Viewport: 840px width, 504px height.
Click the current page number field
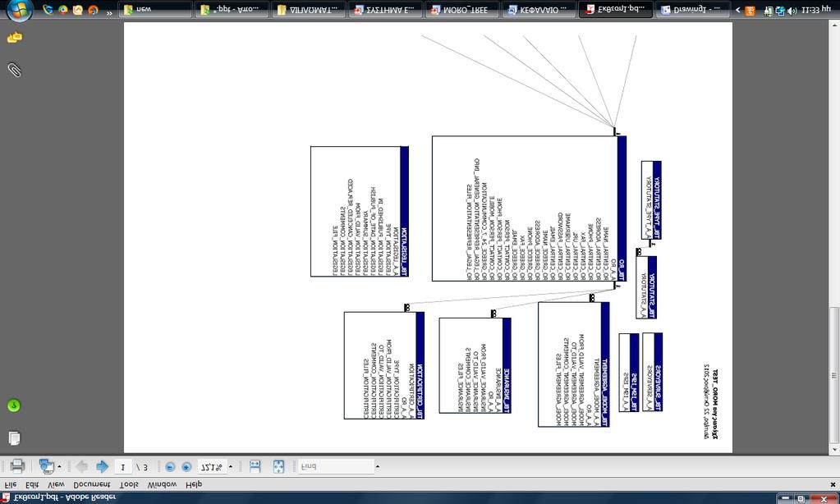click(x=122, y=467)
